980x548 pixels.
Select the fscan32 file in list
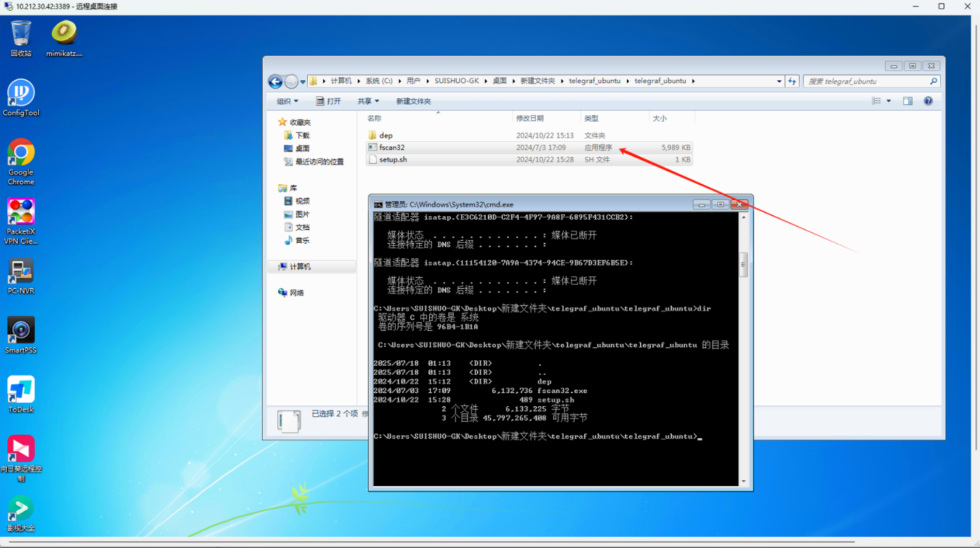point(392,147)
